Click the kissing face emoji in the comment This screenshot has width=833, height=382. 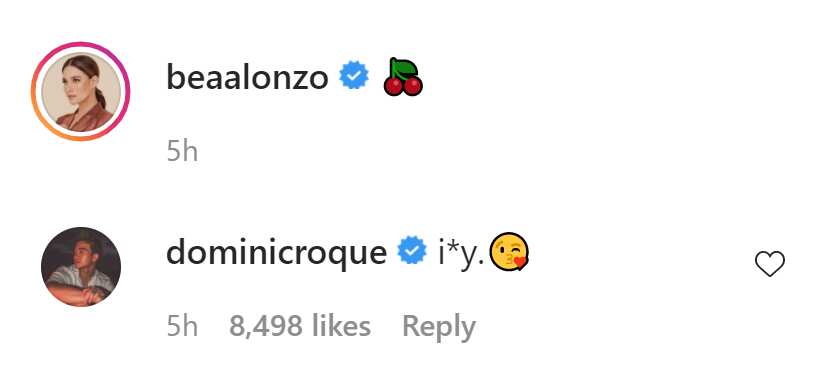click(509, 252)
